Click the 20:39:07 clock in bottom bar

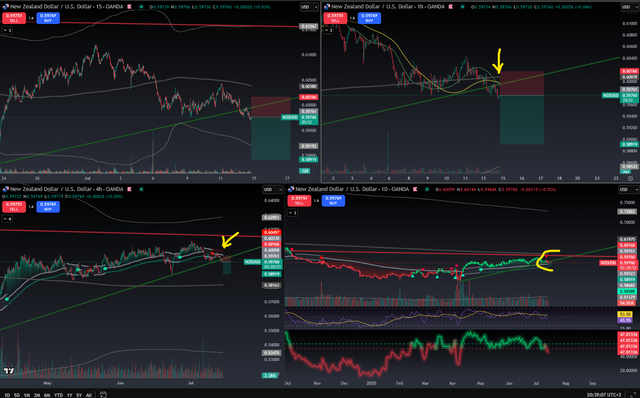tap(596, 395)
